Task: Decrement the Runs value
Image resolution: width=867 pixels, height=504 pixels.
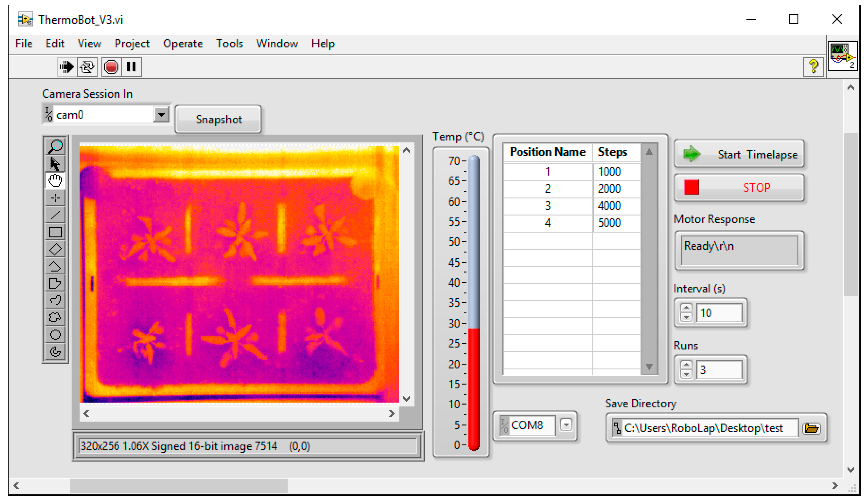Action: point(686,375)
